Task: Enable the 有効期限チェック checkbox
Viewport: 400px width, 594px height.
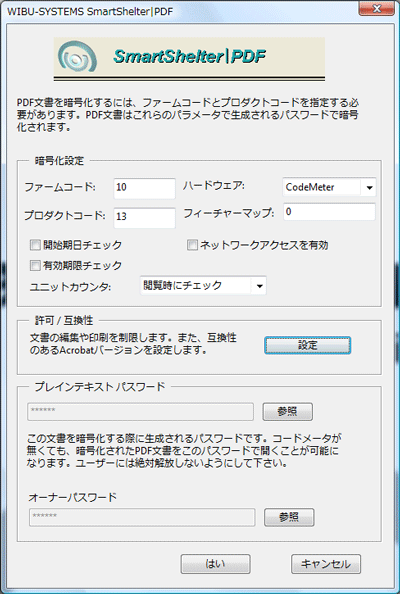Action: [x=35, y=266]
